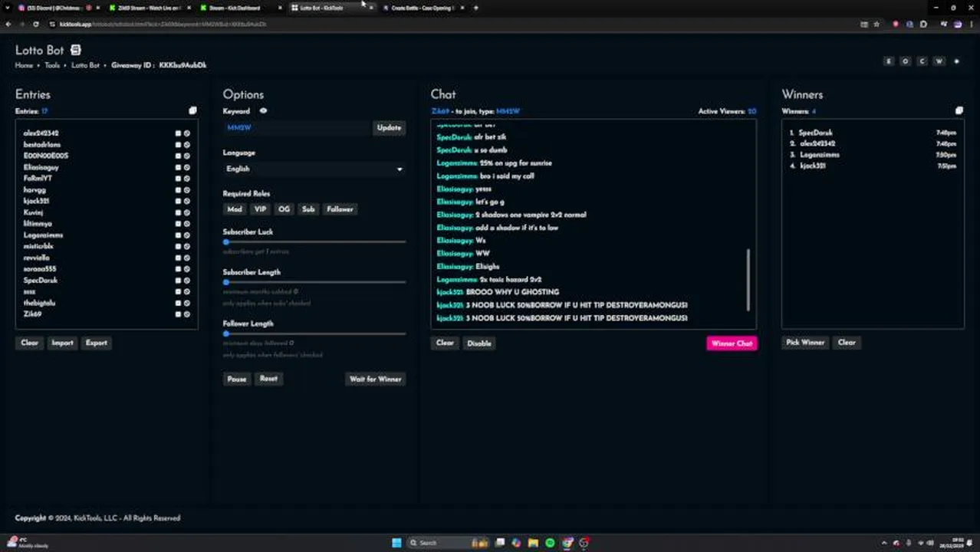
Task: Click the white square icon in Zik69's row
Action: coord(178,314)
